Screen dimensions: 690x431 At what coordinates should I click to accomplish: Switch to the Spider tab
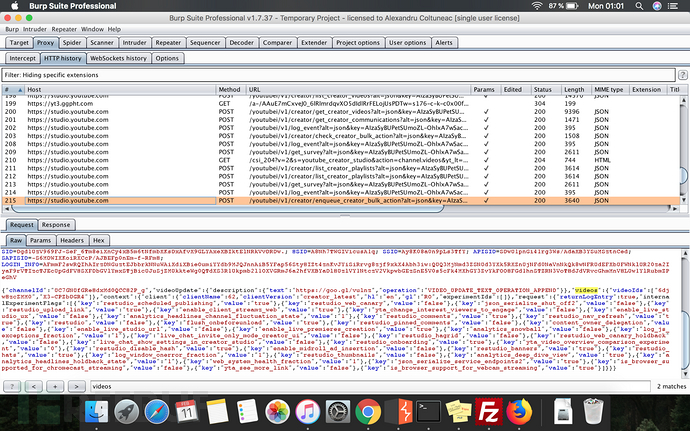coord(72,43)
